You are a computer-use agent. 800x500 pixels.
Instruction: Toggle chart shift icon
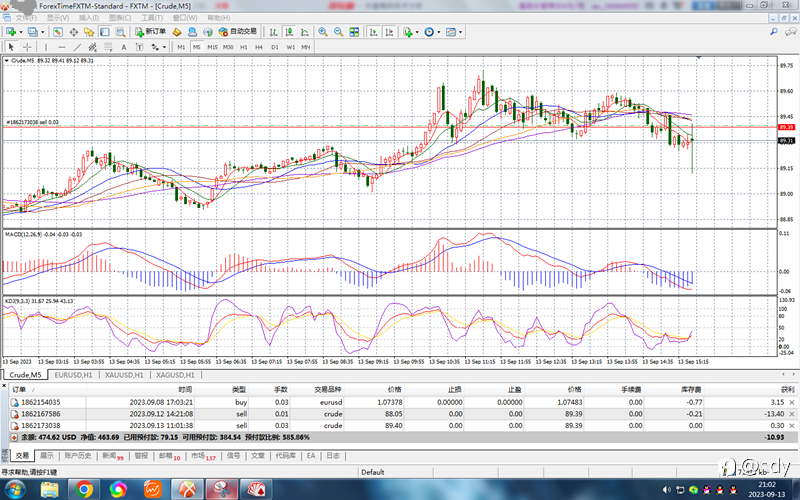click(389, 32)
